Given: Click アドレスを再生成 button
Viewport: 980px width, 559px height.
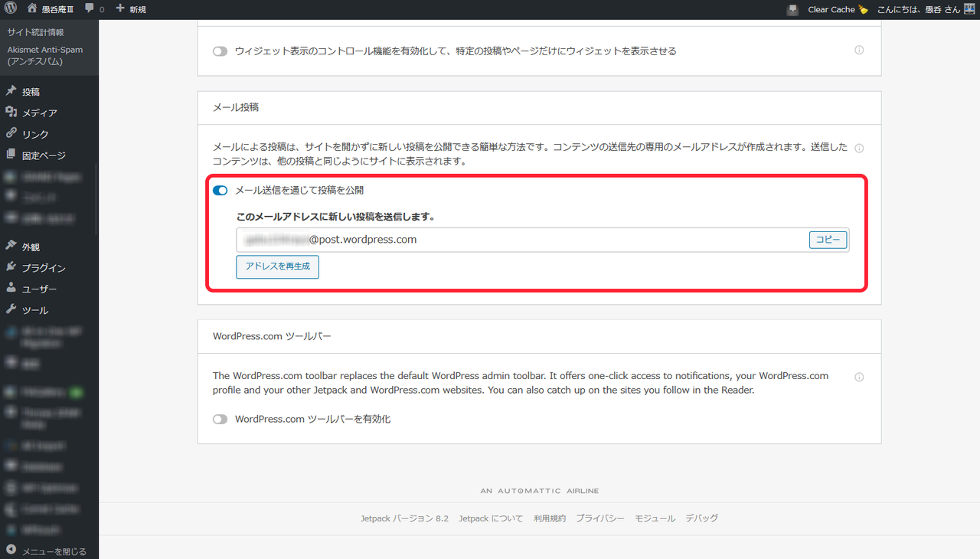Looking at the screenshot, I should (277, 266).
